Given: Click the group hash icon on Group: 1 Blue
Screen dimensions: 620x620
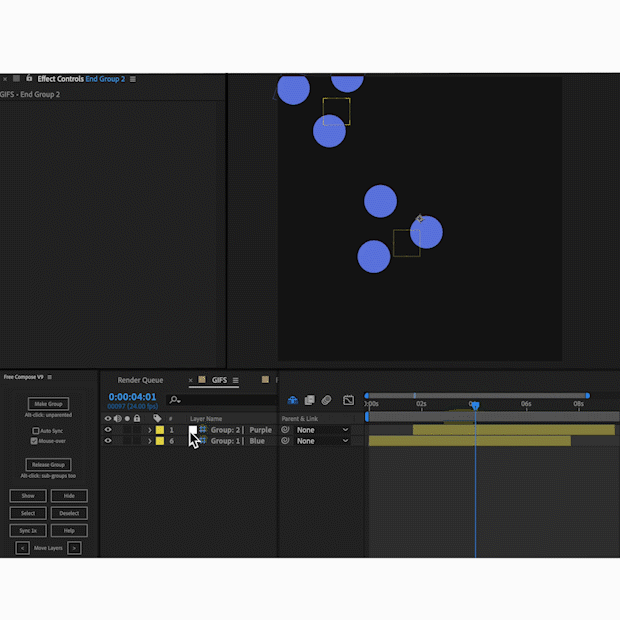Looking at the screenshot, I should [x=203, y=440].
